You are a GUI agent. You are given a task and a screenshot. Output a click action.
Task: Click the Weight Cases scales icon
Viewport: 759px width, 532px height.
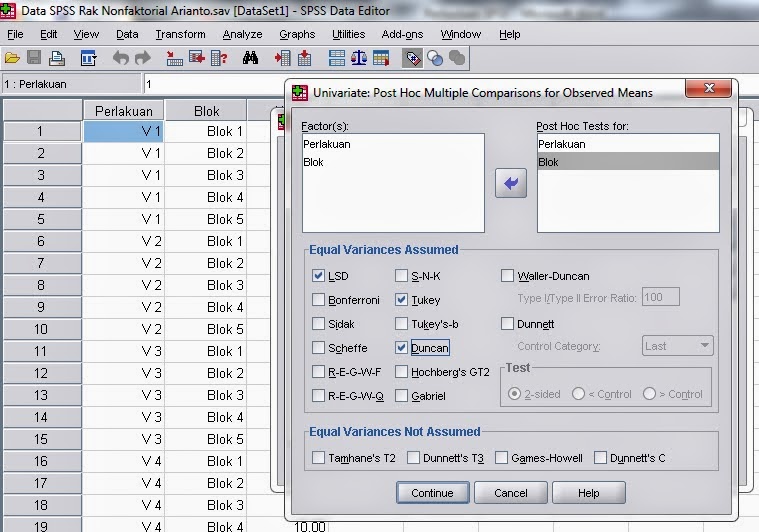coord(359,59)
